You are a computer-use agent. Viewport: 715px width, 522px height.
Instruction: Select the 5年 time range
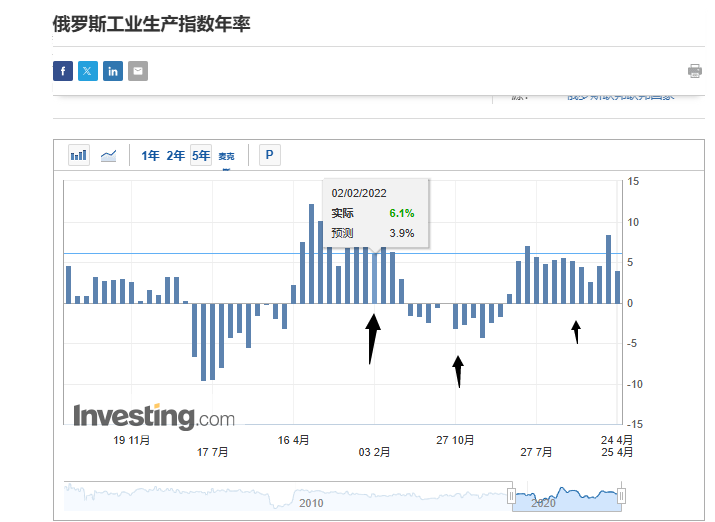point(201,155)
